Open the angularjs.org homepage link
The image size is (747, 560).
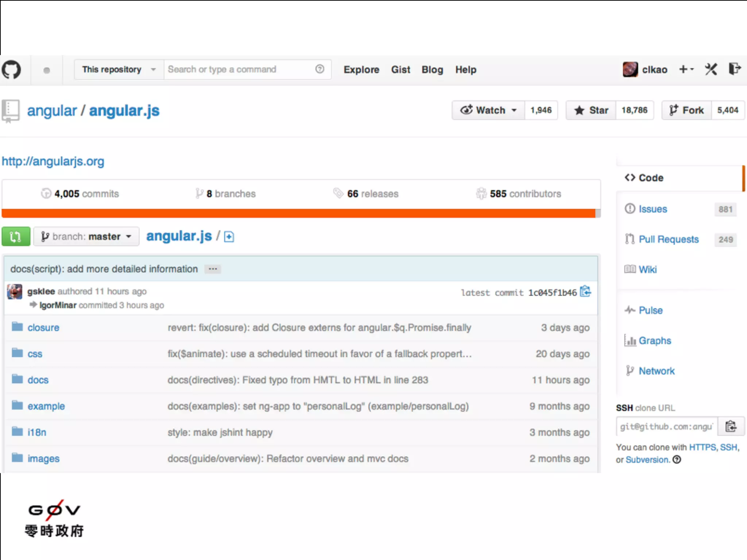point(53,161)
